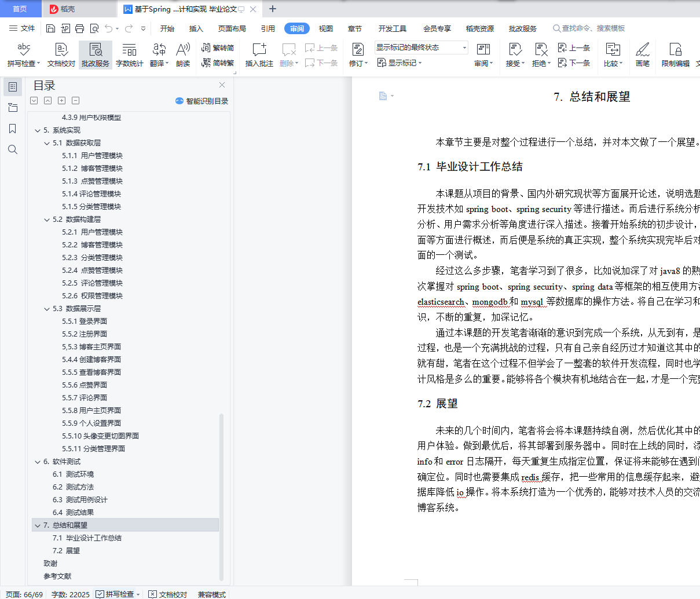Click the 查找命令、搜索模板 search field
700x599 pixels.
tap(589, 28)
